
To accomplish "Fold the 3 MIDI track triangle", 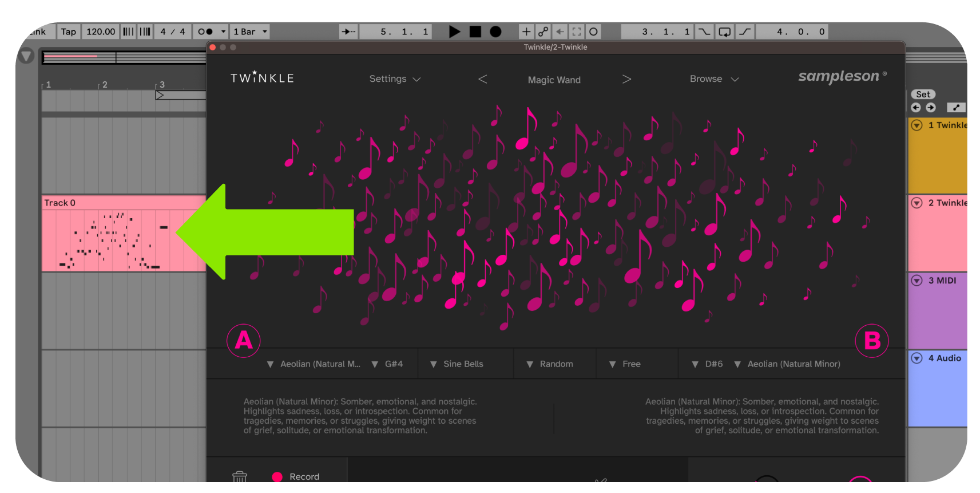I will click(916, 281).
